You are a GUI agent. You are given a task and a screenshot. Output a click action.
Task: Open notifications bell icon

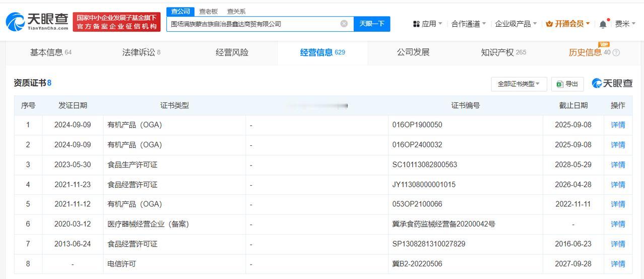(x=603, y=24)
